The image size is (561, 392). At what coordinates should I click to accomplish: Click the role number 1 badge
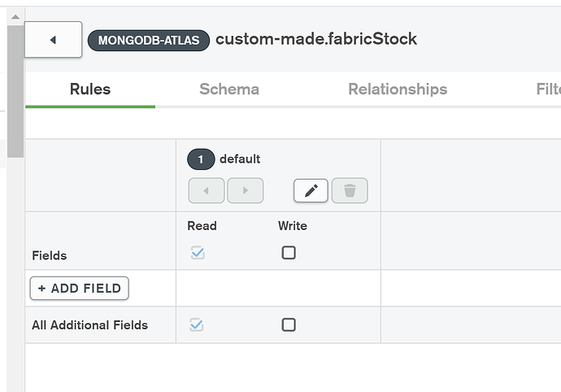(201, 159)
